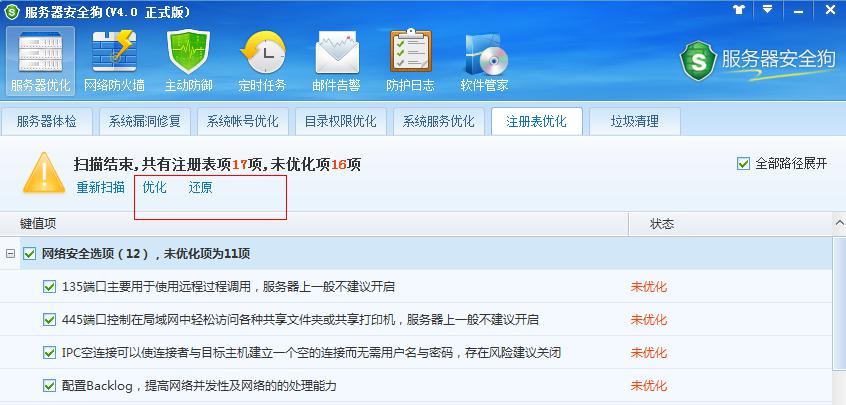Switch to the 系统漏洞修复 tab

[x=145, y=121]
